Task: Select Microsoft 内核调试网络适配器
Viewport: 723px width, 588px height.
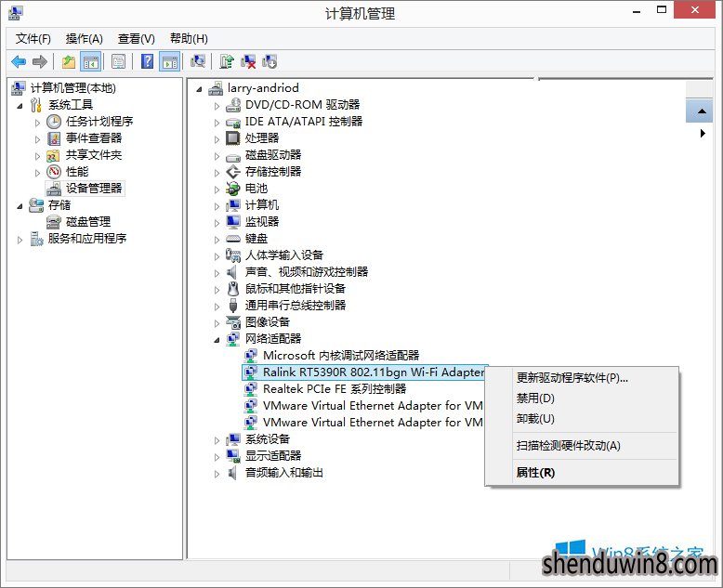Action: (x=341, y=355)
